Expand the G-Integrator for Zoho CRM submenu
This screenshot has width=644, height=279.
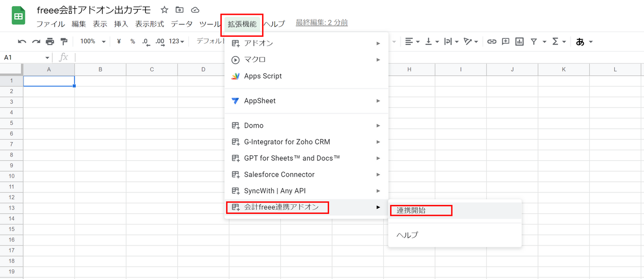(x=306, y=142)
